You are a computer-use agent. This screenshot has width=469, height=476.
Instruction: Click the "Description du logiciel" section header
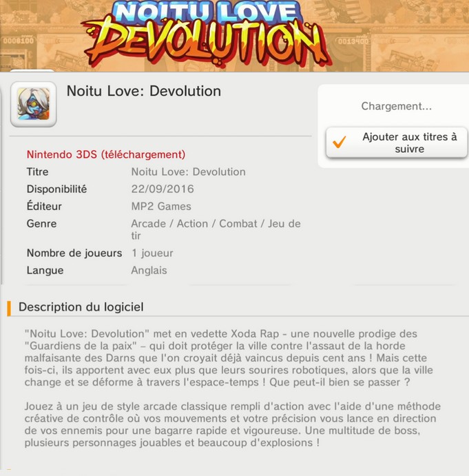[x=81, y=307]
